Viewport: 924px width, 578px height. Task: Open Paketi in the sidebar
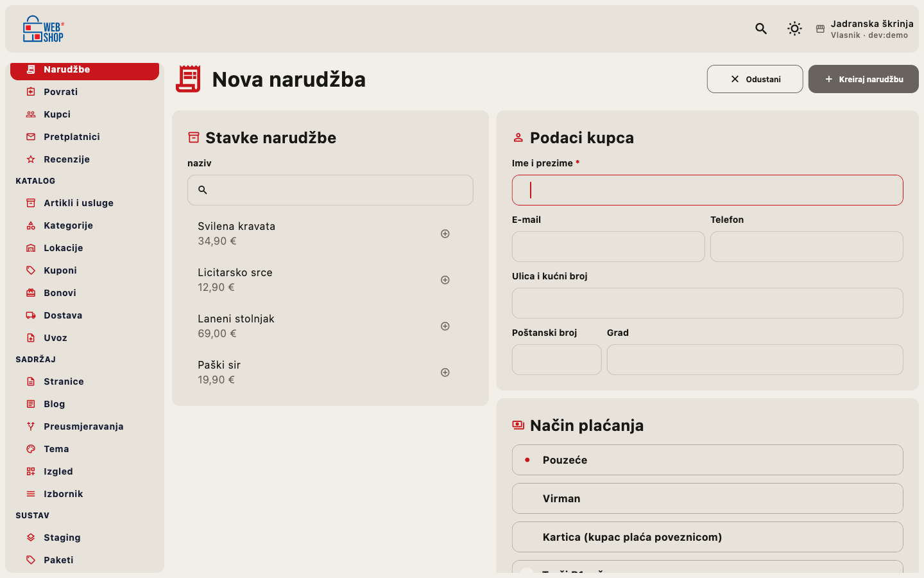pos(85,560)
